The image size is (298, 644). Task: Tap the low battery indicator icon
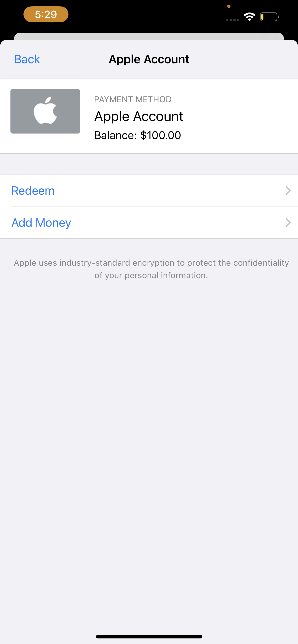(269, 17)
